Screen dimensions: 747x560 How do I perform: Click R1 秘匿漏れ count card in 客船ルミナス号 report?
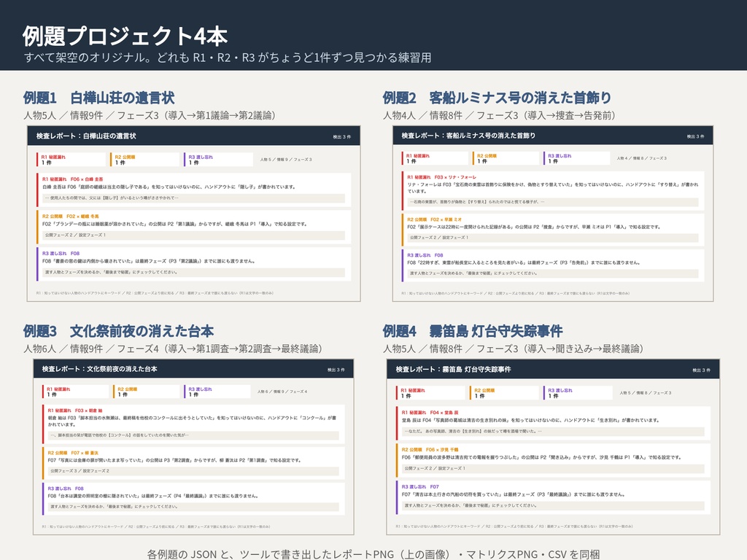pyautogui.click(x=435, y=158)
